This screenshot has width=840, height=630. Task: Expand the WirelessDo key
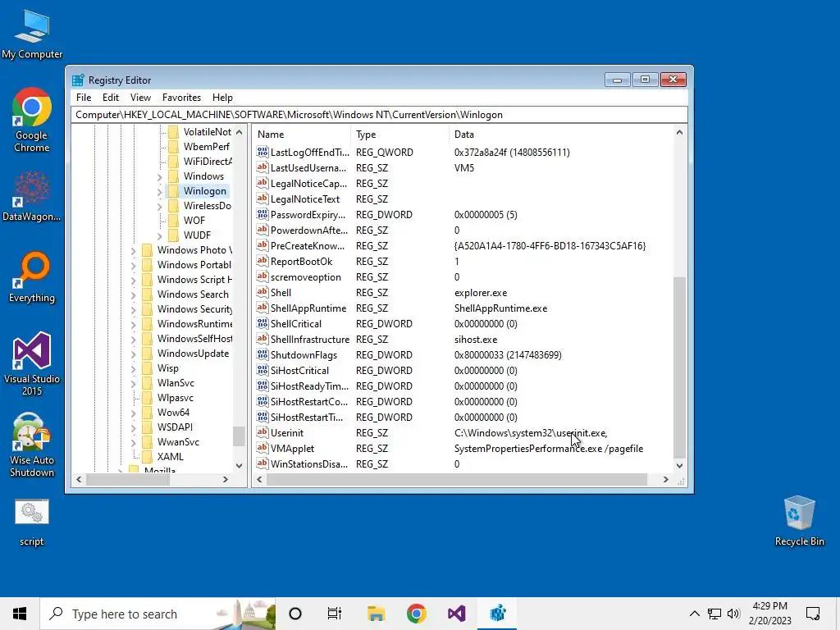point(160,206)
